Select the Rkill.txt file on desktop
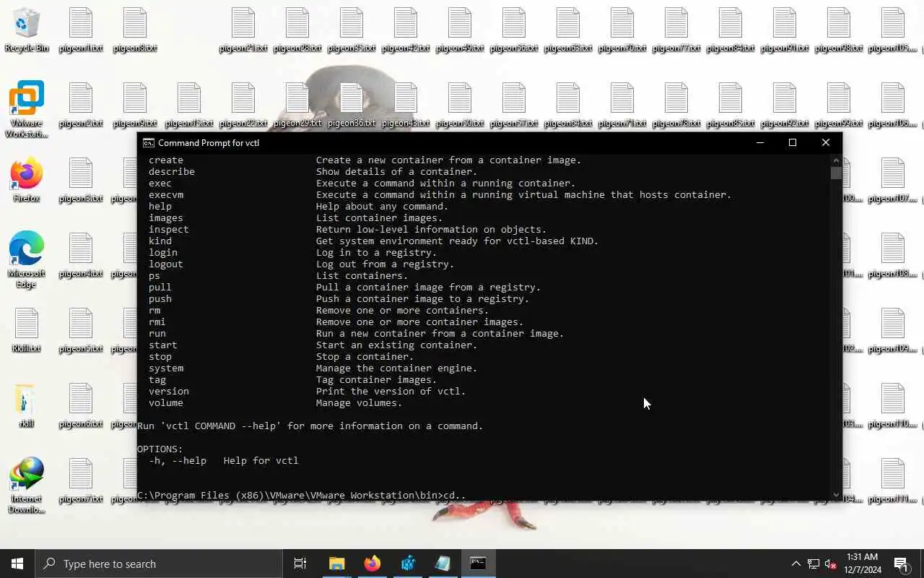 click(x=27, y=331)
